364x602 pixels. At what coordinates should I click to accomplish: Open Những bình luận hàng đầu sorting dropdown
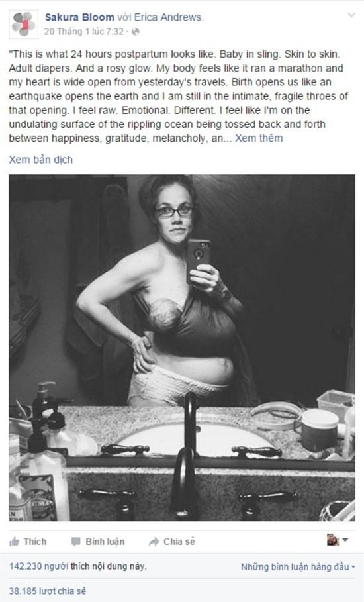coord(298,567)
